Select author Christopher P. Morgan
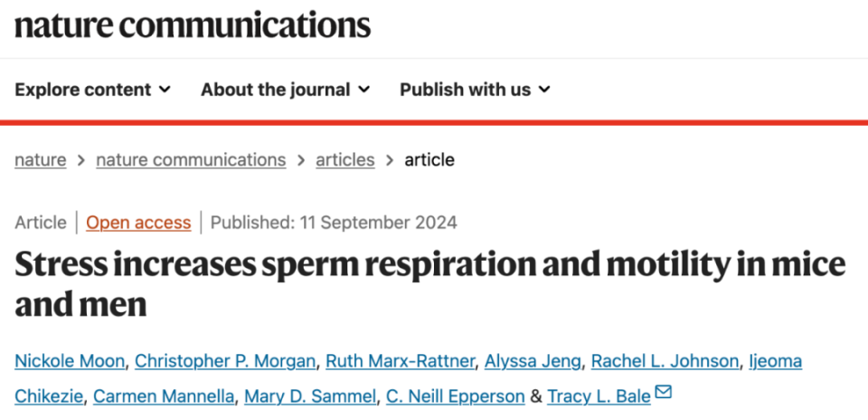 click(x=225, y=361)
